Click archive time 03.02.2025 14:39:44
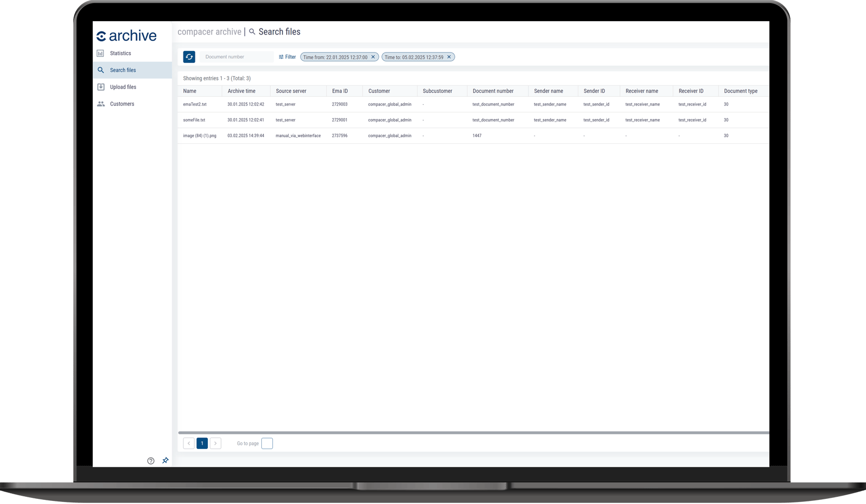The height and width of the screenshot is (504, 866). tap(246, 136)
